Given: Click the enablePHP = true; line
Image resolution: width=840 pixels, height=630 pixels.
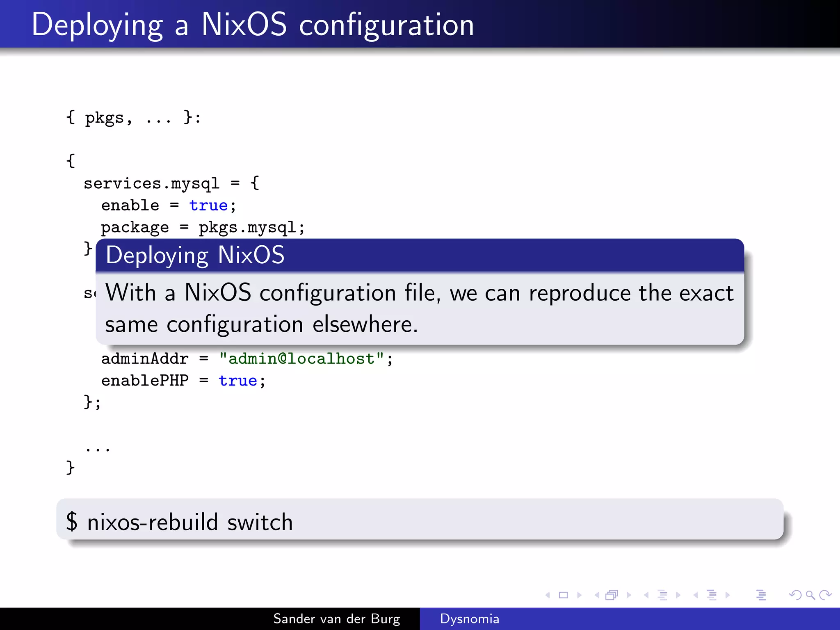Looking at the screenshot, I should point(183,380).
